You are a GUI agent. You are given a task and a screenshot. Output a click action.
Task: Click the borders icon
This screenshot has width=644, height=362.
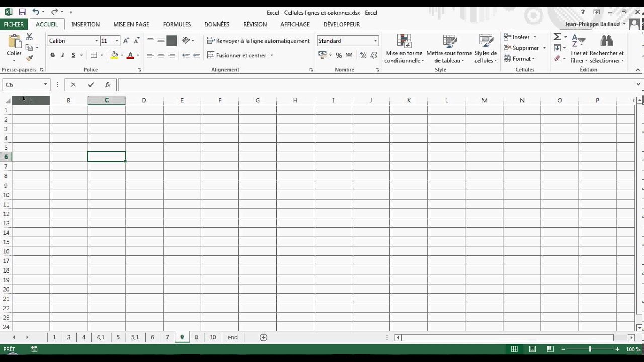[x=94, y=55]
